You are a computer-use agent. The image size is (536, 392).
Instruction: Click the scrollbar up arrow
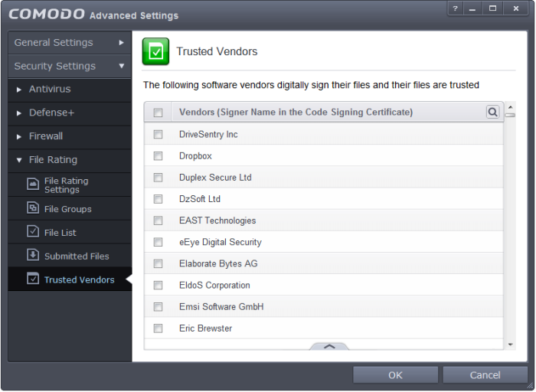click(510, 107)
